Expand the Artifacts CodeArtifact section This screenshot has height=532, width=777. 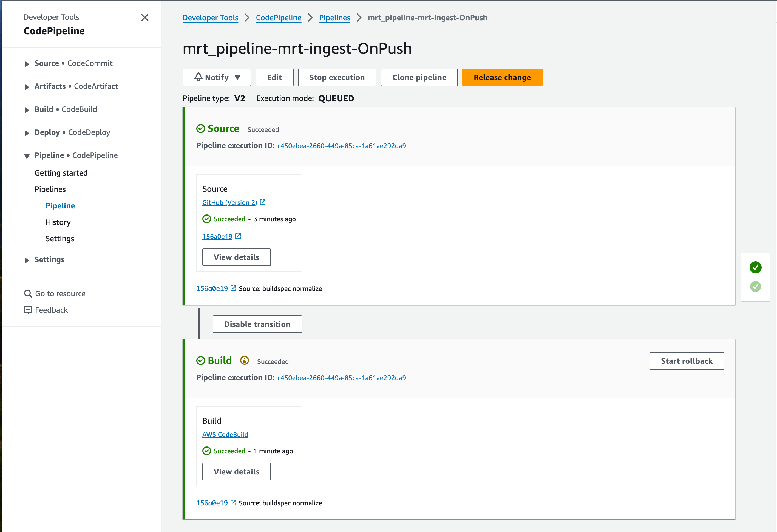point(27,87)
